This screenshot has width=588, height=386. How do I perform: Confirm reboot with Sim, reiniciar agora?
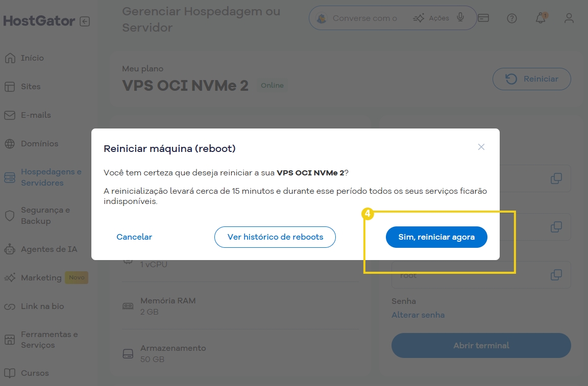pyautogui.click(x=436, y=237)
